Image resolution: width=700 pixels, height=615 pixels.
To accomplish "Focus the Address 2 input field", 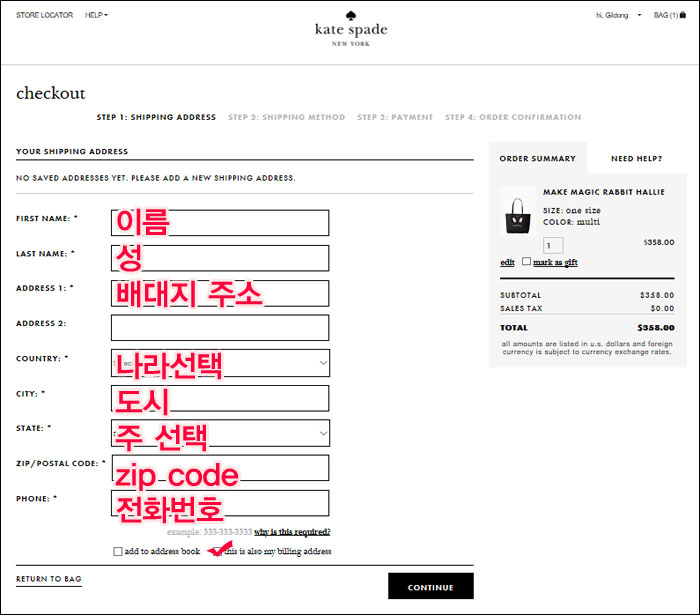I will (220, 328).
